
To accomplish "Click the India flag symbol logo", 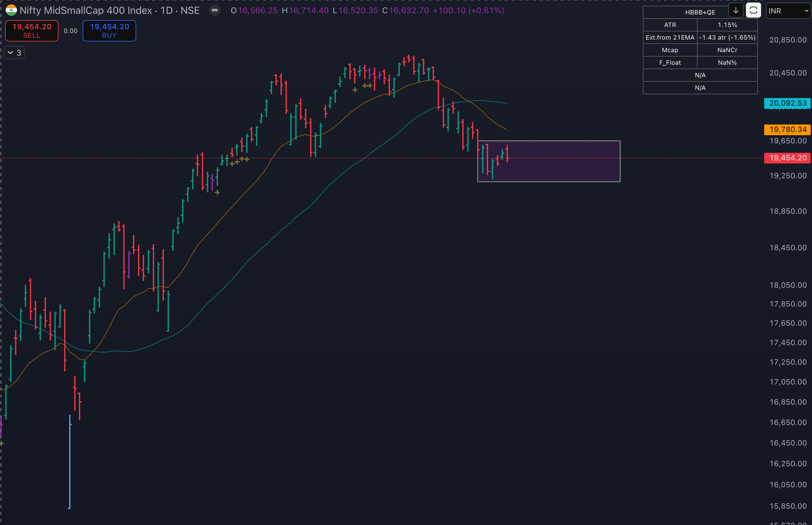I will 11,10.
